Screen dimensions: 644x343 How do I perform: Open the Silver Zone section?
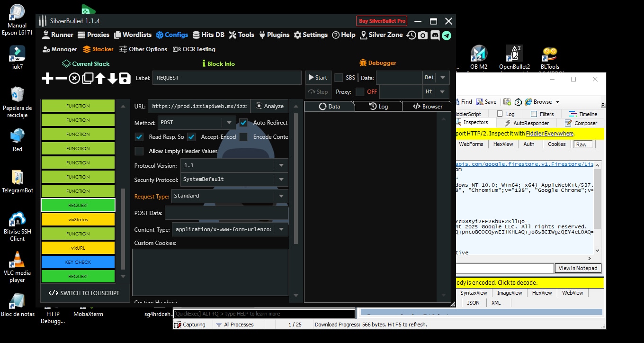(382, 35)
